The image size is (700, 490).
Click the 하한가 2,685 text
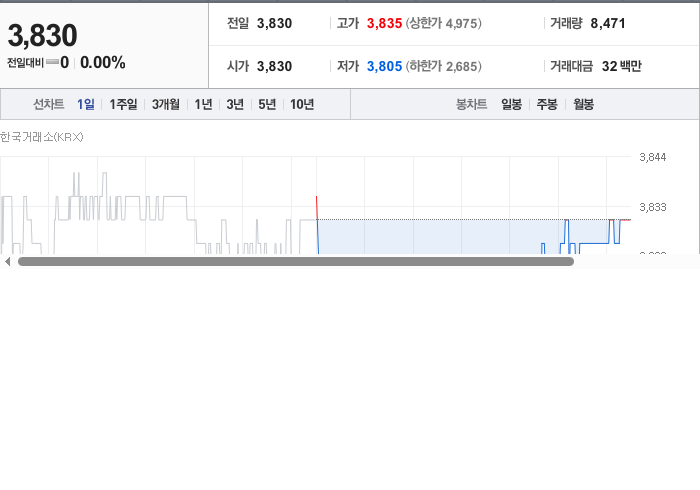pyautogui.click(x=444, y=66)
